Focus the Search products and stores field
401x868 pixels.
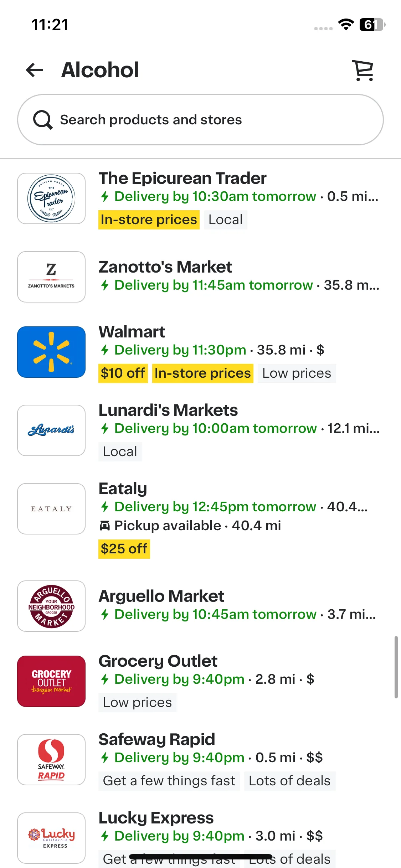click(200, 120)
